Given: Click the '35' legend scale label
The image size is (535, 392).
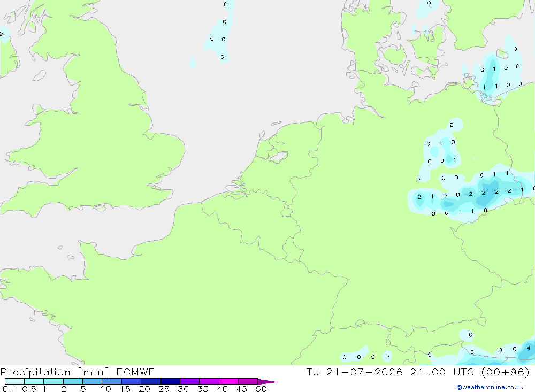Looking at the screenshot, I should [203, 389].
